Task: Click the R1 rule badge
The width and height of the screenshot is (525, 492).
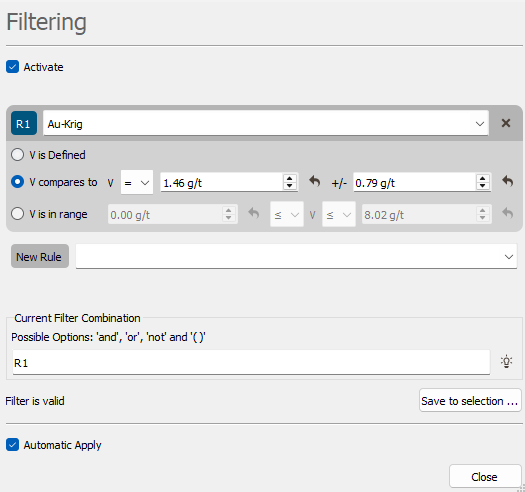Action: coord(24,123)
